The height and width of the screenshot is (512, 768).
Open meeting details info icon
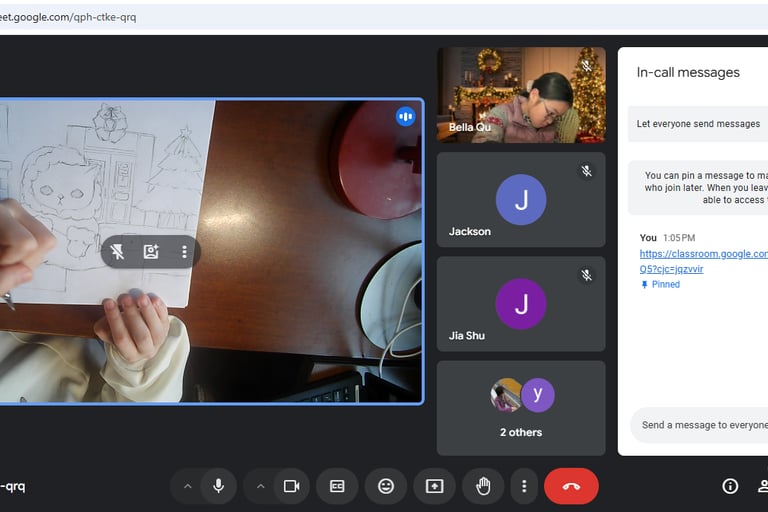click(x=730, y=486)
